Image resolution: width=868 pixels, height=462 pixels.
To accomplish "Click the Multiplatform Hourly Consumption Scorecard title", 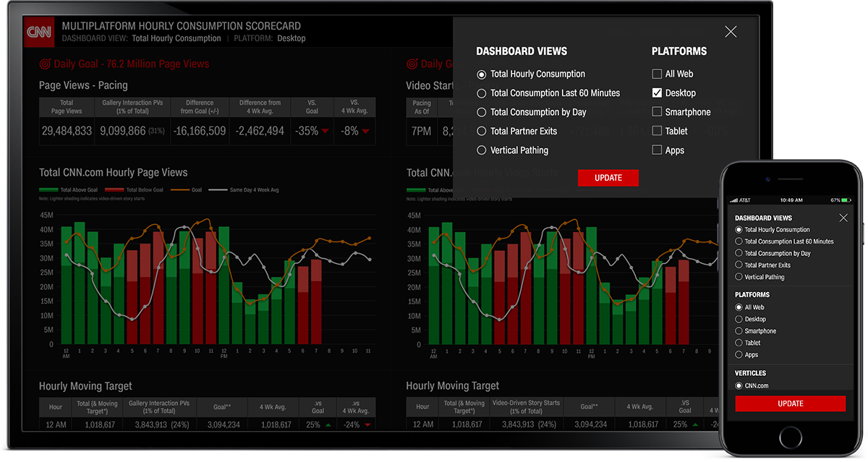I will tap(182, 26).
